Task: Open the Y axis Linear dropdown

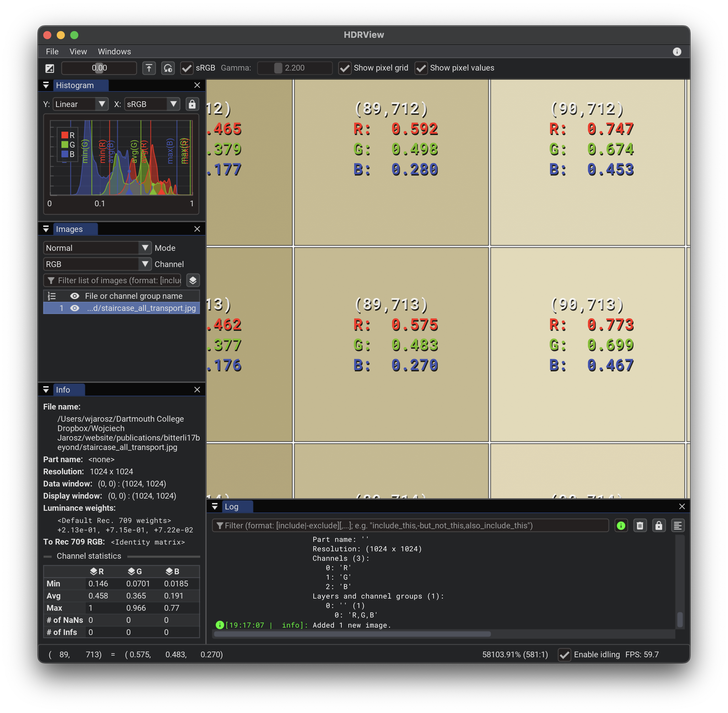Action: pos(81,104)
